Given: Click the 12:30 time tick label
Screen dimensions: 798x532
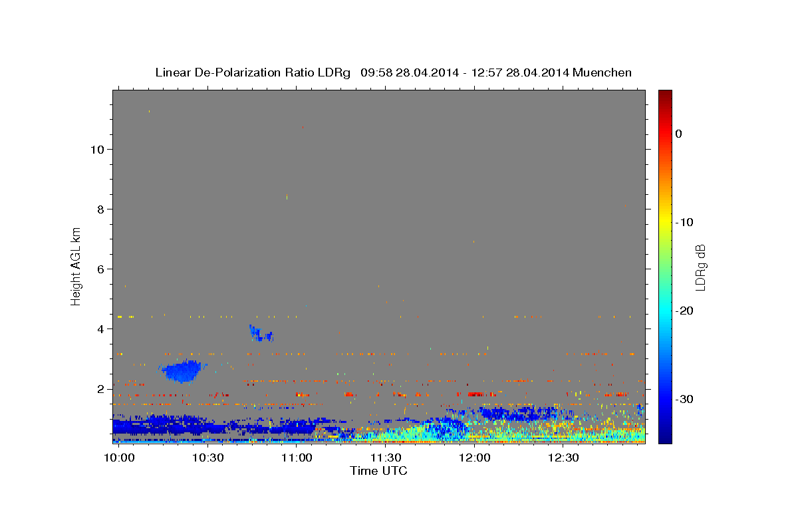Looking at the screenshot, I should click(x=564, y=458).
